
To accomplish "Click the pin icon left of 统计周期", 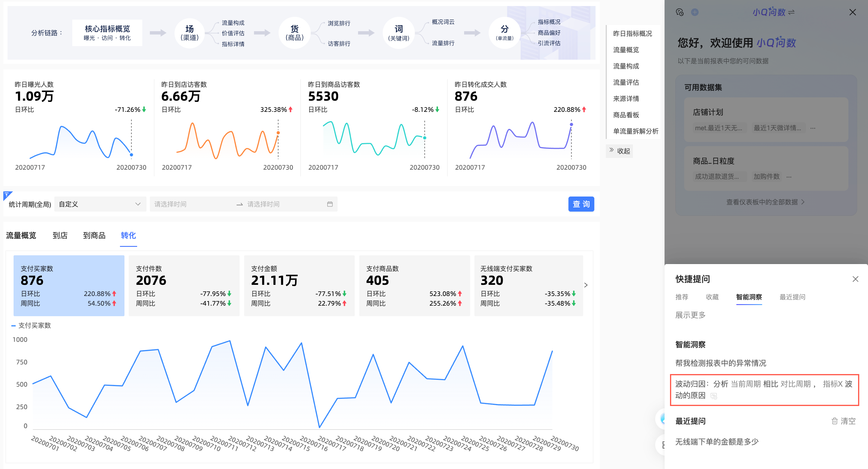I will pos(7,195).
